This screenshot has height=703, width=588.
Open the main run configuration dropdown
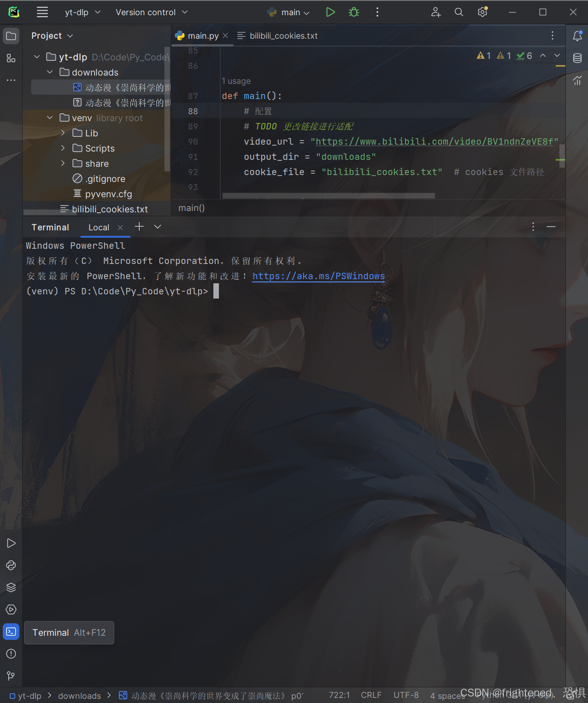(x=288, y=12)
